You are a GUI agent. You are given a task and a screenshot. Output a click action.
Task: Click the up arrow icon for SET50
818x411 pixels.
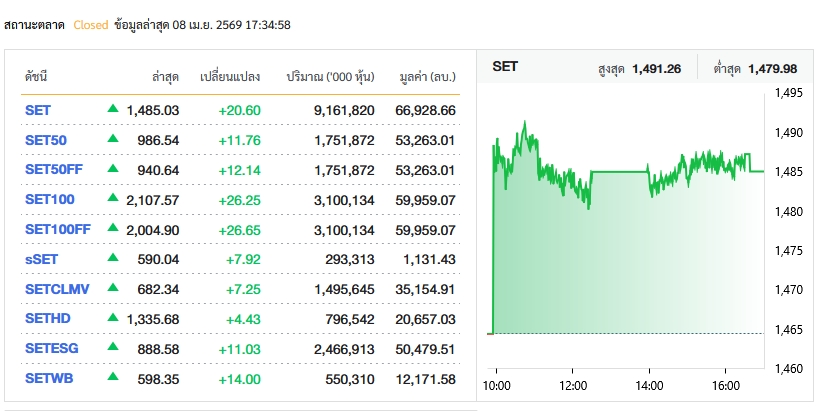click(113, 139)
